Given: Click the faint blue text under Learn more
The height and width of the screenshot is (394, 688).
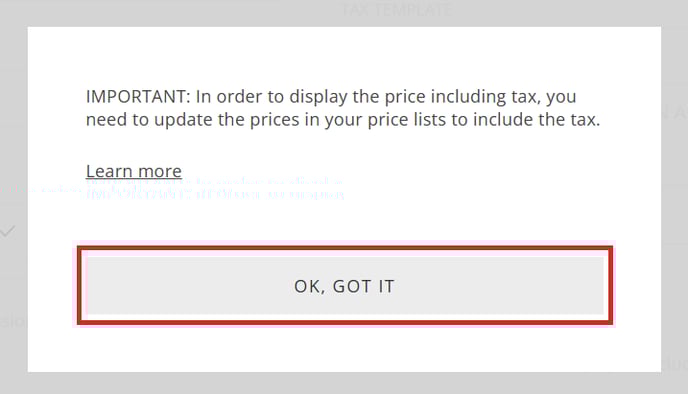Looking at the screenshot, I should point(215,189).
